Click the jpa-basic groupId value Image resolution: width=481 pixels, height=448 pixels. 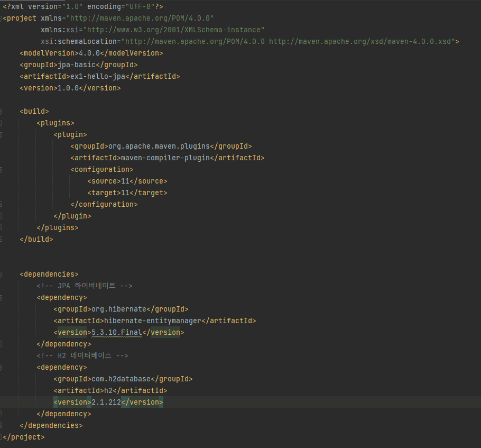[x=77, y=65]
